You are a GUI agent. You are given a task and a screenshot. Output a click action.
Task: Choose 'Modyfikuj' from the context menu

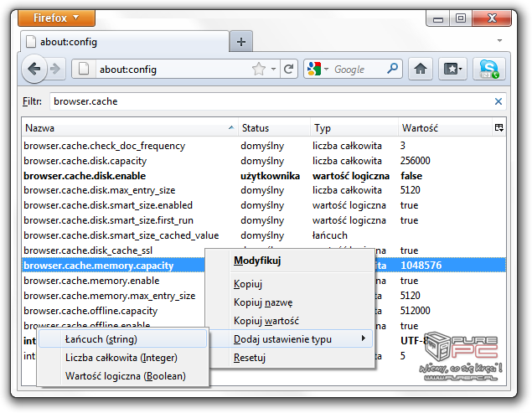click(256, 261)
